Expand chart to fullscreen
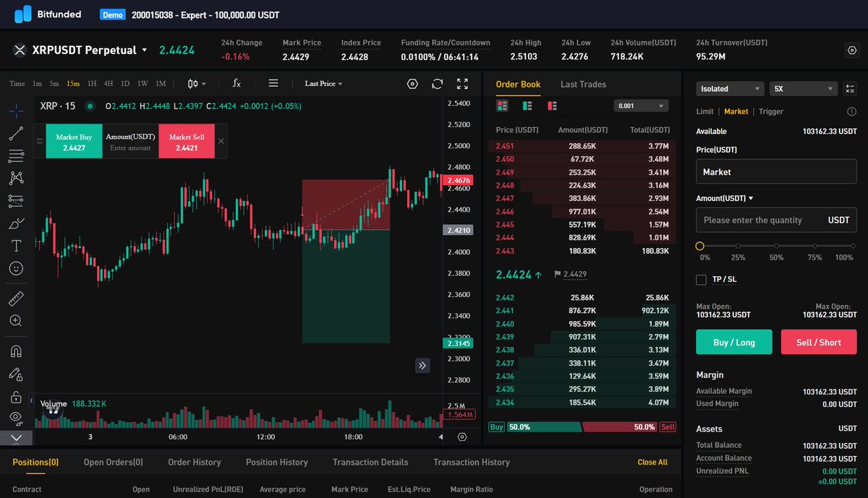The height and width of the screenshot is (498, 868). pyautogui.click(x=463, y=84)
